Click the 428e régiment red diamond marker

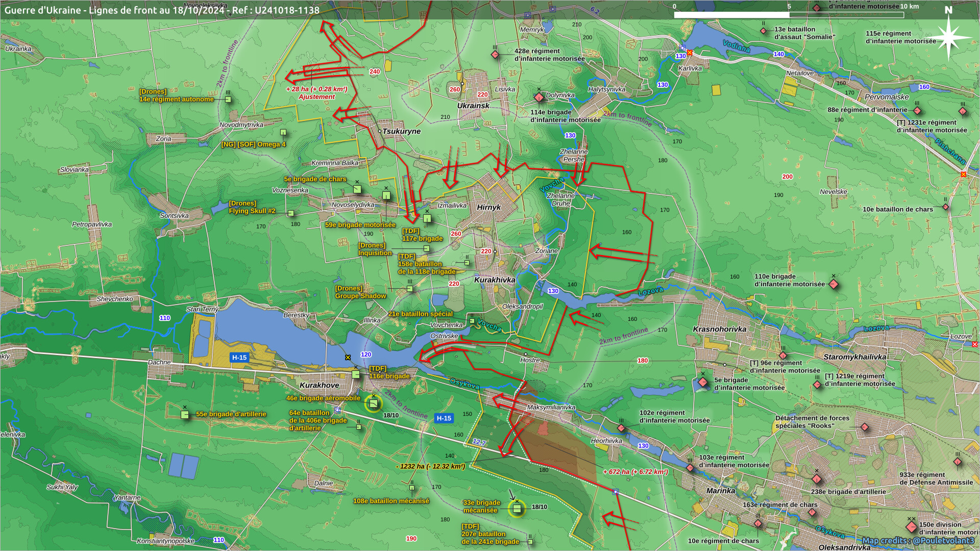pos(495,54)
